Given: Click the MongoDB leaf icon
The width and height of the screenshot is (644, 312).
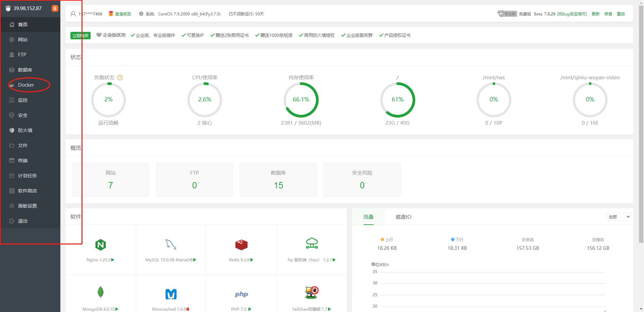Looking at the screenshot, I should (101, 292).
